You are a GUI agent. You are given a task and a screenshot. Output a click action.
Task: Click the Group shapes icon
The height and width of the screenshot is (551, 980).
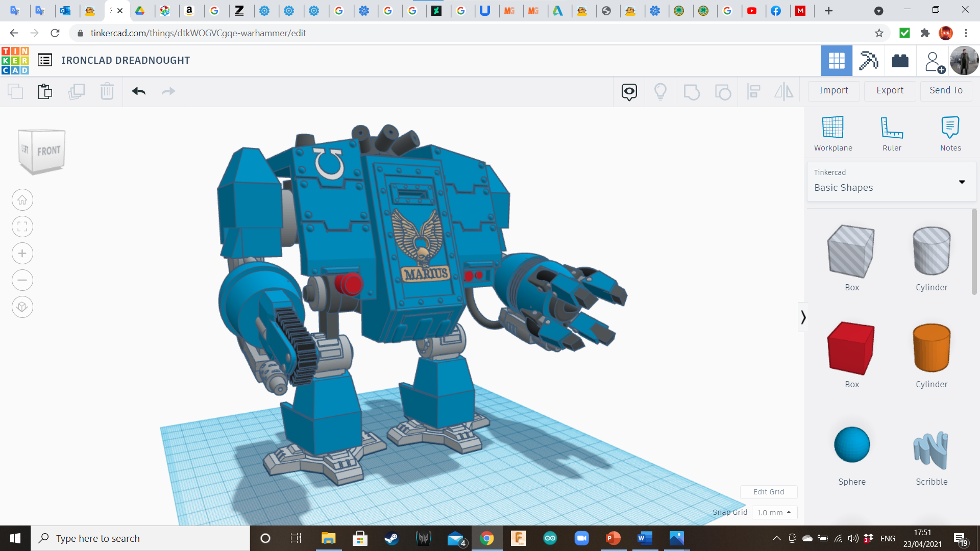point(692,91)
